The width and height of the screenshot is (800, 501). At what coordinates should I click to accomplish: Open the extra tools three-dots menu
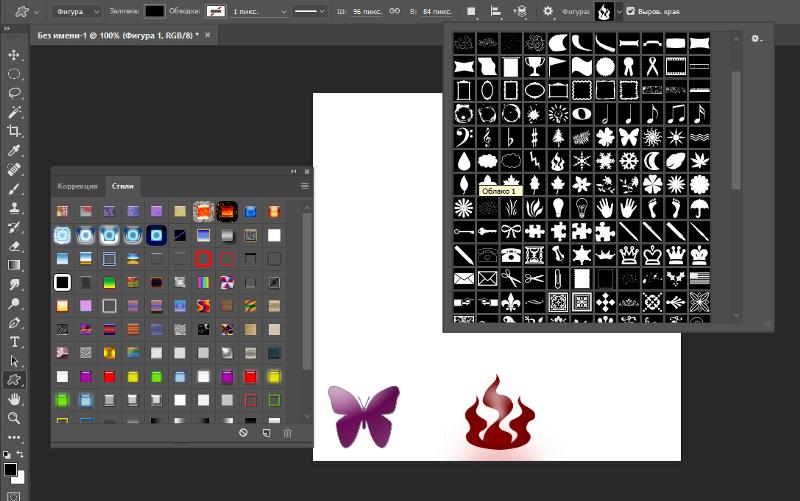[x=14, y=437]
